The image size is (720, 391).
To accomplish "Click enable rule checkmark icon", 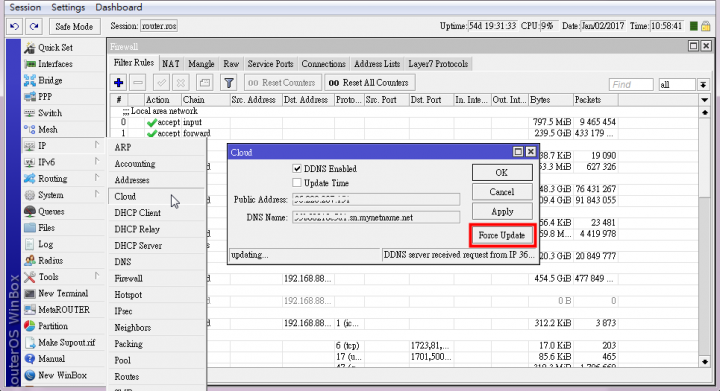I will [x=161, y=83].
